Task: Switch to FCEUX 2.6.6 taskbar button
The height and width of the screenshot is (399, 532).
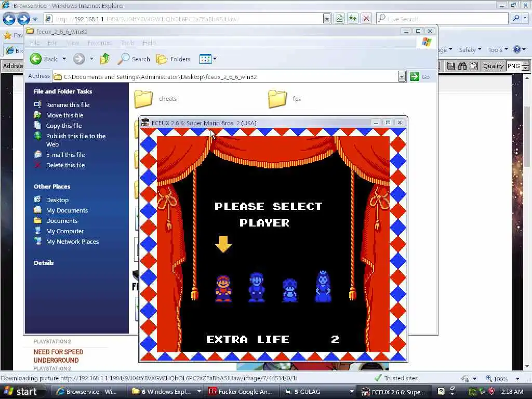Action: 394,392
